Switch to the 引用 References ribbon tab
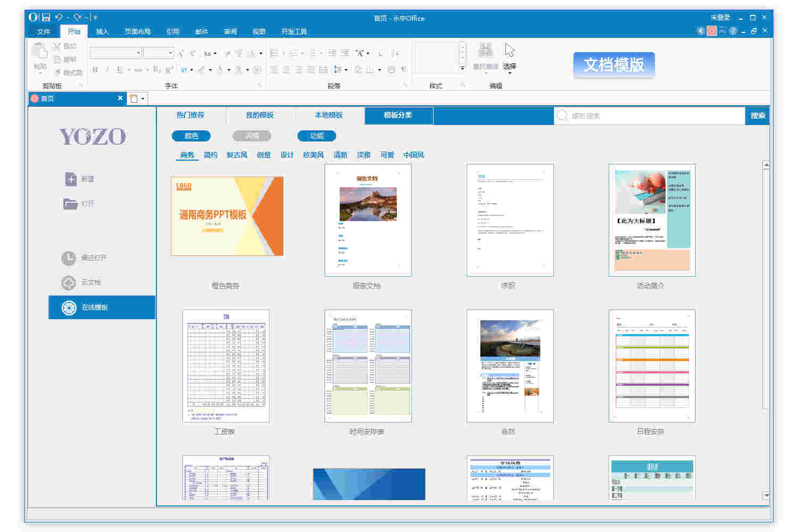 [172, 31]
